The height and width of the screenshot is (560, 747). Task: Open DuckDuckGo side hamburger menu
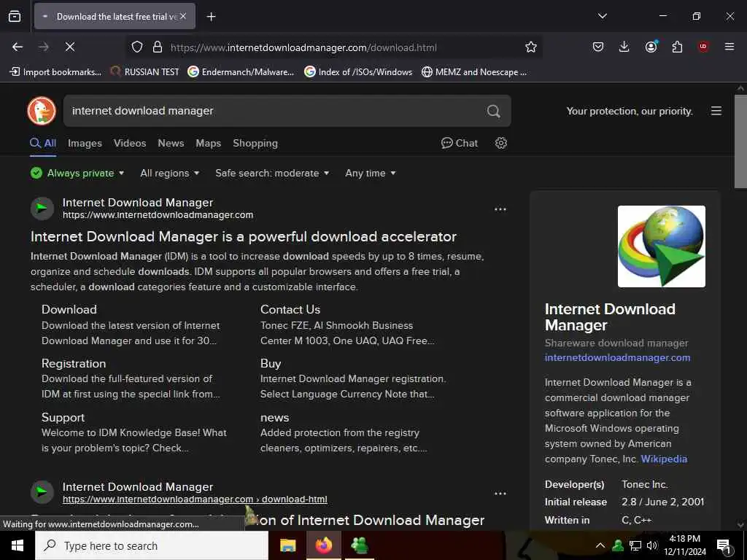click(x=716, y=111)
